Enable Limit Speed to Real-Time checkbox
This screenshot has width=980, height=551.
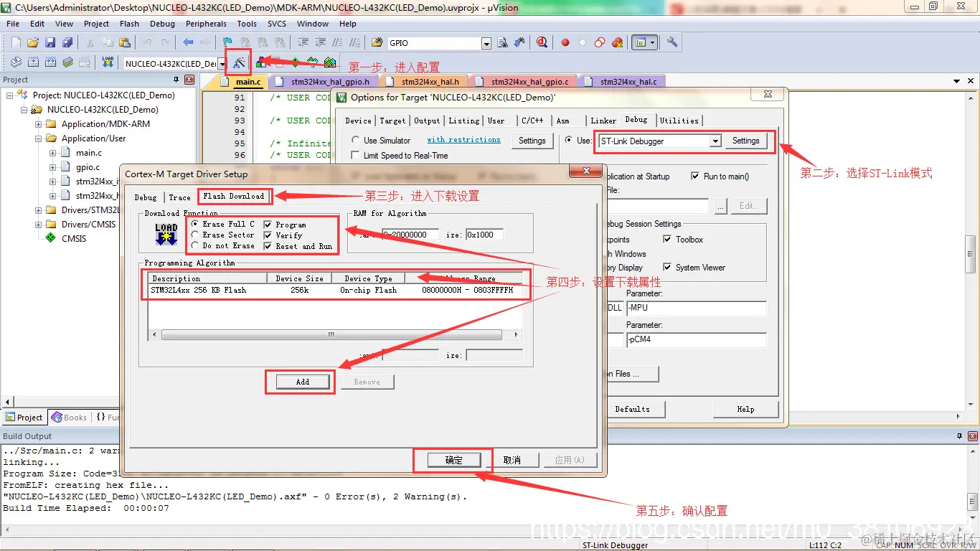(x=356, y=155)
